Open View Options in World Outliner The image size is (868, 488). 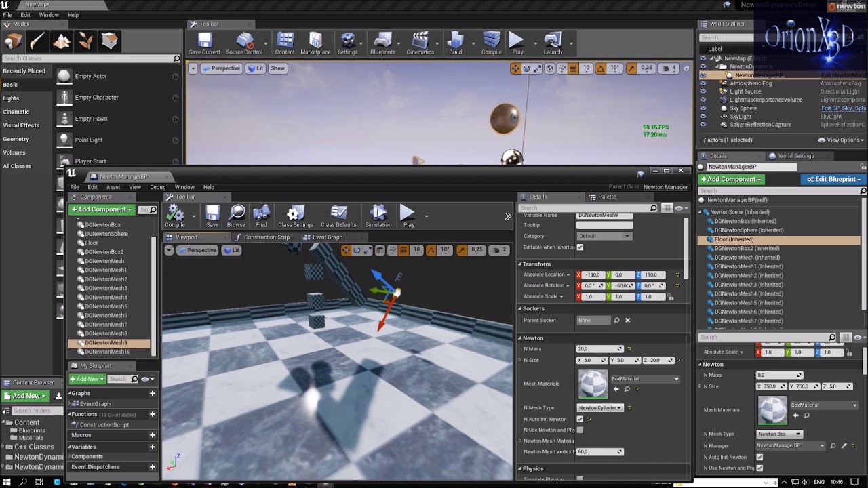841,140
